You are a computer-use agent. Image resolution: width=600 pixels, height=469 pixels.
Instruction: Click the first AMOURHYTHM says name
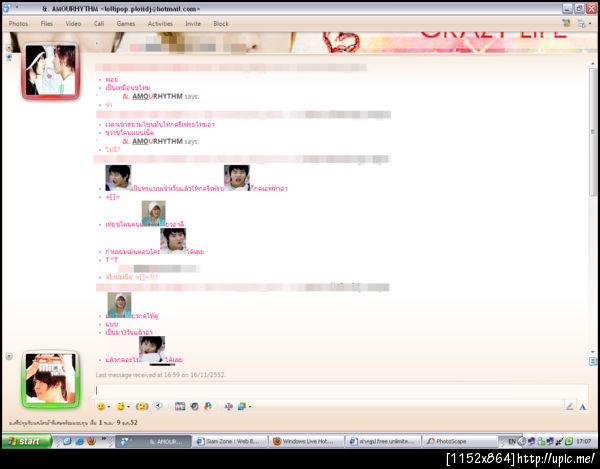pos(157,96)
